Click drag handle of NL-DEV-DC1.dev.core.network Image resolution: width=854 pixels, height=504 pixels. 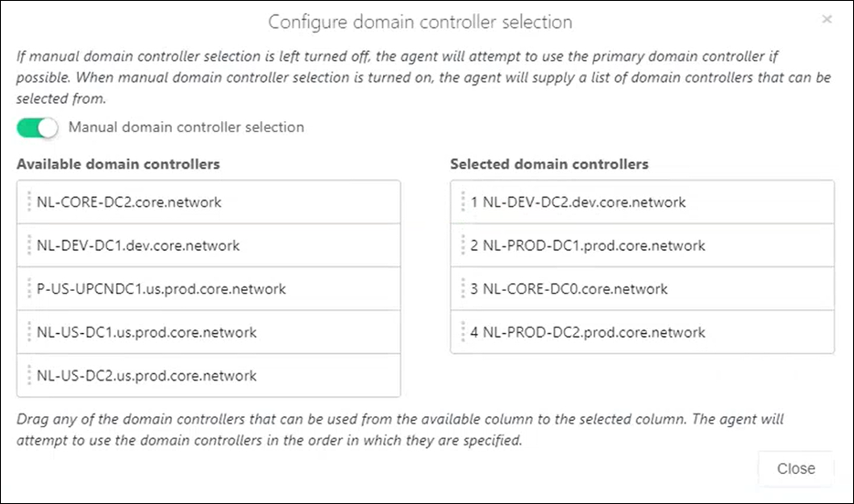pyautogui.click(x=29, y=245)
